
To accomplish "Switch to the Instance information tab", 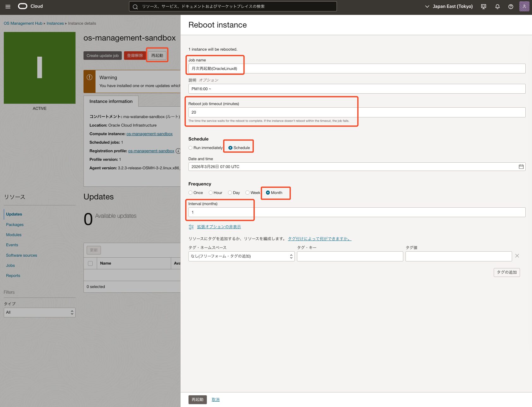I will [111, 101].
